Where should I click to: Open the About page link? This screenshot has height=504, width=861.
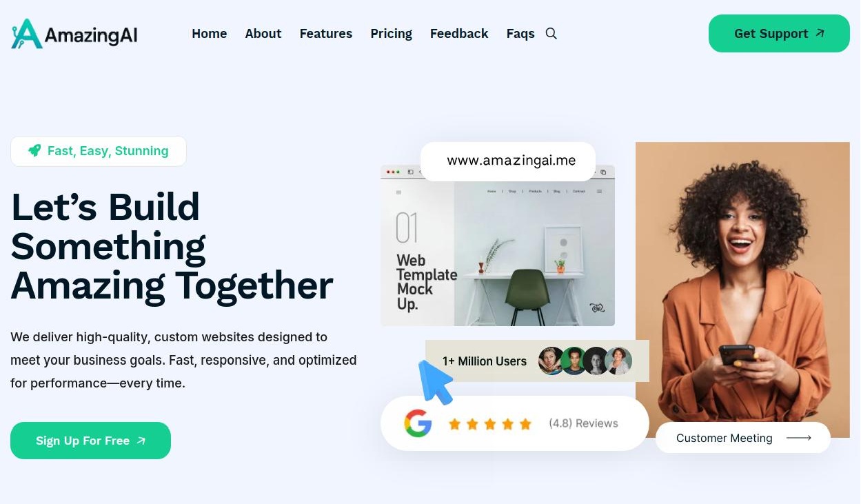pos(263,34)
